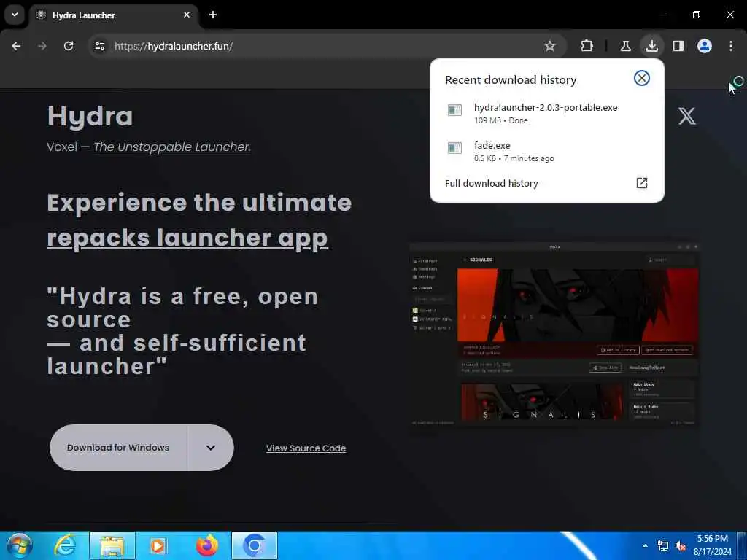
Task: Click the muted volume tray icon
Action: (x=681, y=545)
